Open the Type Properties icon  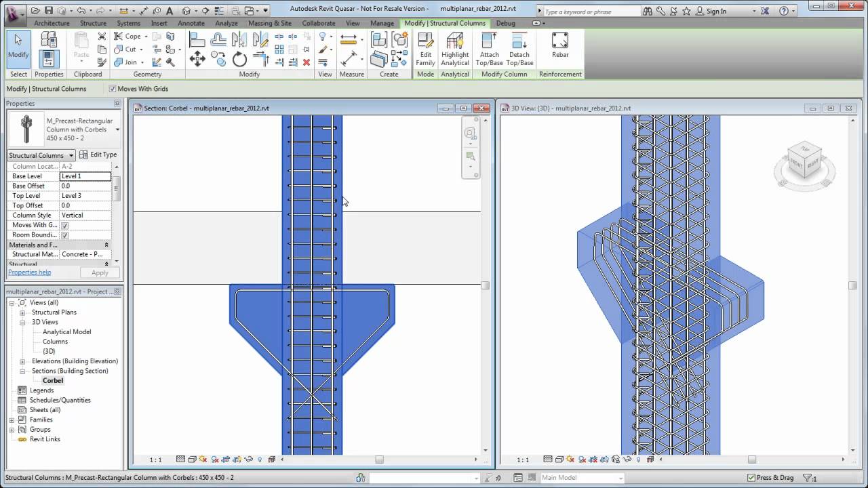click(48, 41)
